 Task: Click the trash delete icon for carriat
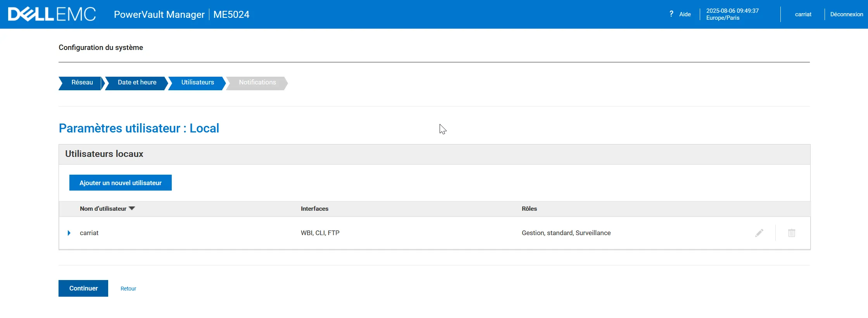tap(791, 233)
